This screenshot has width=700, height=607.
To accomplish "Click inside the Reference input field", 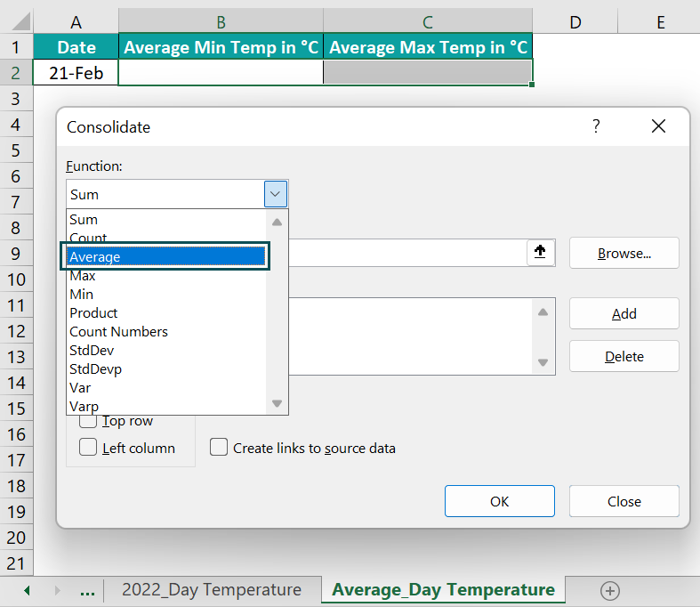I will pyautogui.click(x=407, y=253).
